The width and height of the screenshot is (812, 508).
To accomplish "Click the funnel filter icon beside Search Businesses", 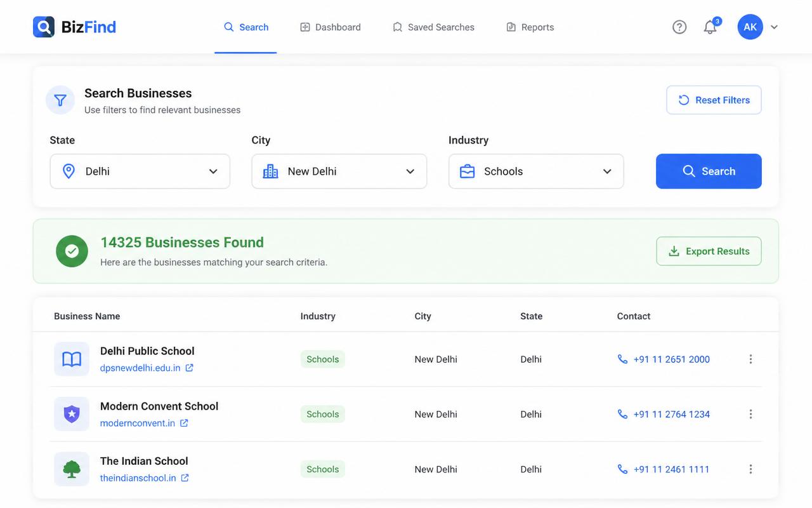I will [60, 100].
